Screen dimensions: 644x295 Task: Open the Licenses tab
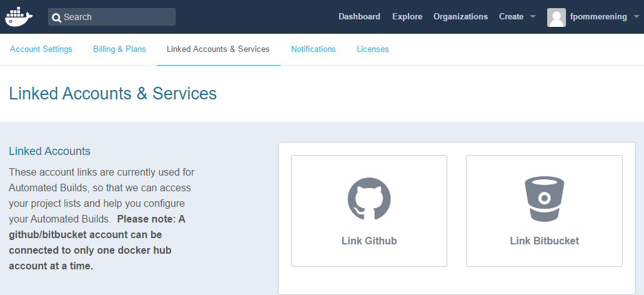[372, 49]
